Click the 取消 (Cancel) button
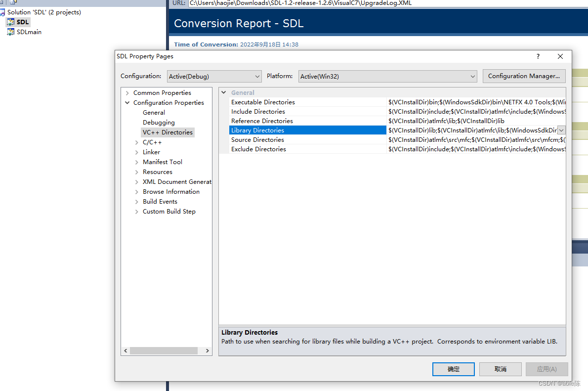588x391 pixels. pos(500,369)
